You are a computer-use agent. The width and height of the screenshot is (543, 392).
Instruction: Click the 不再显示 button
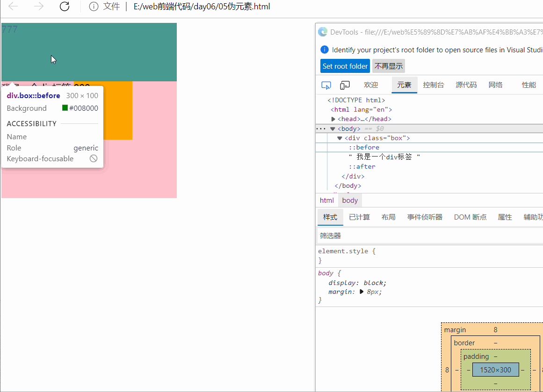click(x=389, y=66)
